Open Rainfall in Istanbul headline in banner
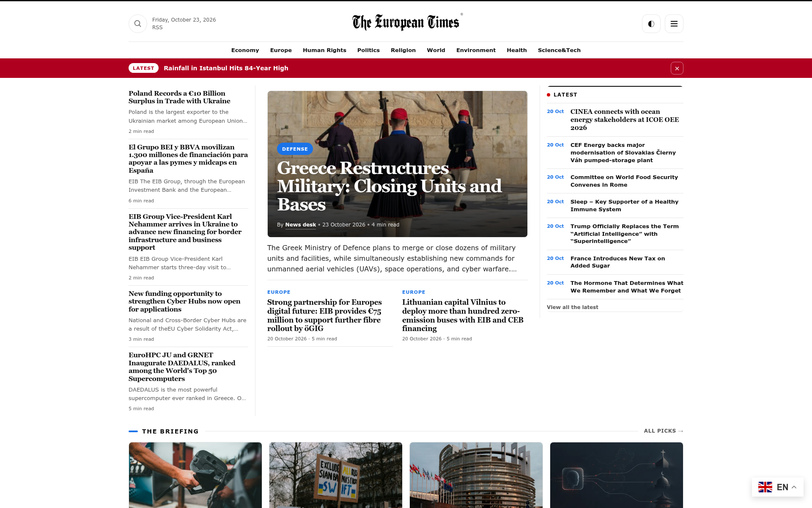The width and height of the screenshot is (812, 508). point(226,68)
